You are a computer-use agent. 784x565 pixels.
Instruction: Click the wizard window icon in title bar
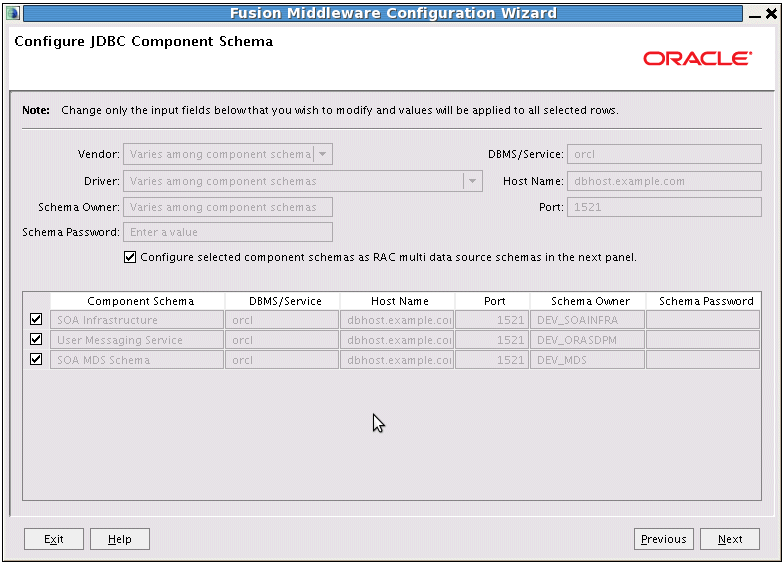pos(13,13)
